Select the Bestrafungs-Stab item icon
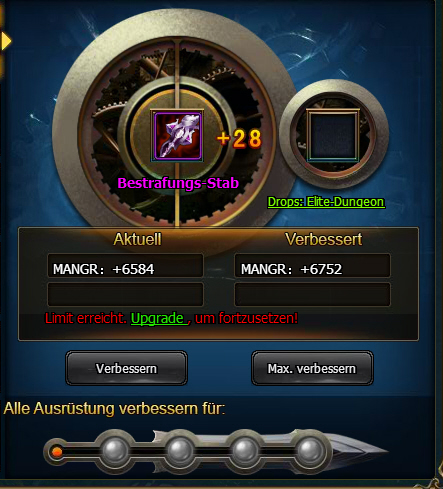 tap(178, 136)
